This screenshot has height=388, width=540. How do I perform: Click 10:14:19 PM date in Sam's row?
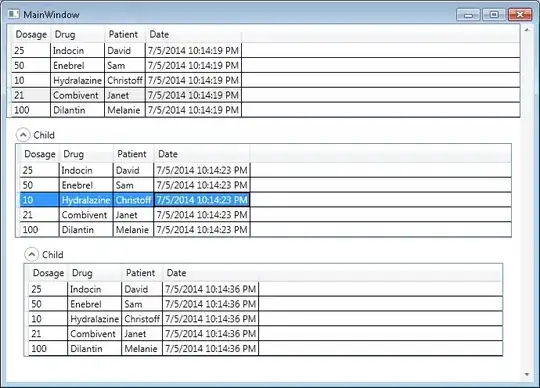pyautogui.click(x=194, y=65)
